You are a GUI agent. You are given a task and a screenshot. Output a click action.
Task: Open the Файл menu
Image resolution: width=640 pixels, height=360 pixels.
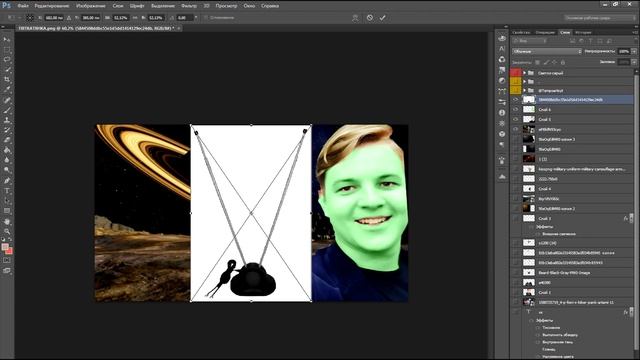point(23,6)
